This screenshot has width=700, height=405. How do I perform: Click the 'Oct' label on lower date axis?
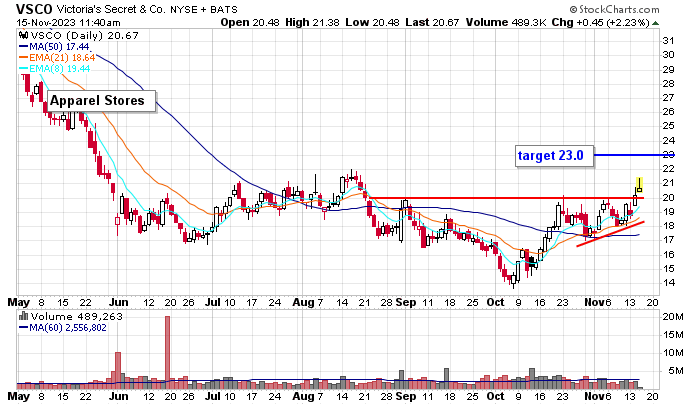[x=495, y=396]
